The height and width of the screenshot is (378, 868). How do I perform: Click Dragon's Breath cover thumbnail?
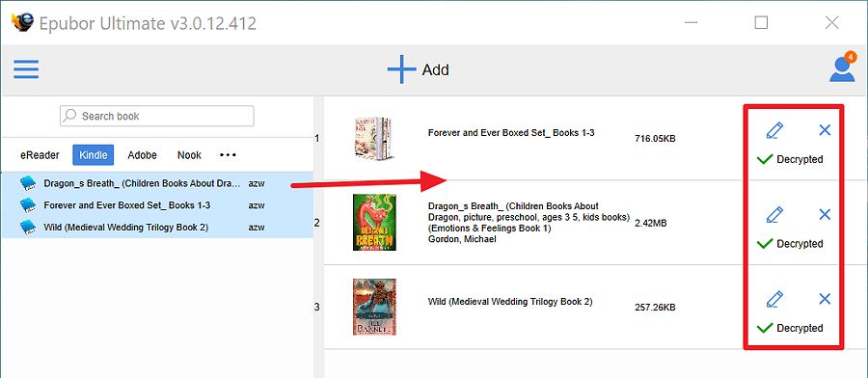[x=375, y=222]
